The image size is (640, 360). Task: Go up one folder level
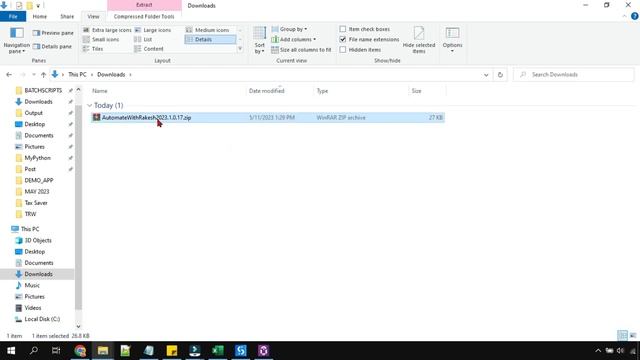(x=43, y=75)
